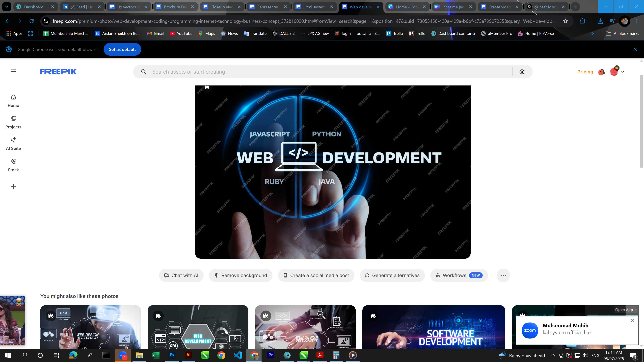The image size is (644, 362).
Task: Open DALL·E 2 bookmark
Action: pos(283,34)
